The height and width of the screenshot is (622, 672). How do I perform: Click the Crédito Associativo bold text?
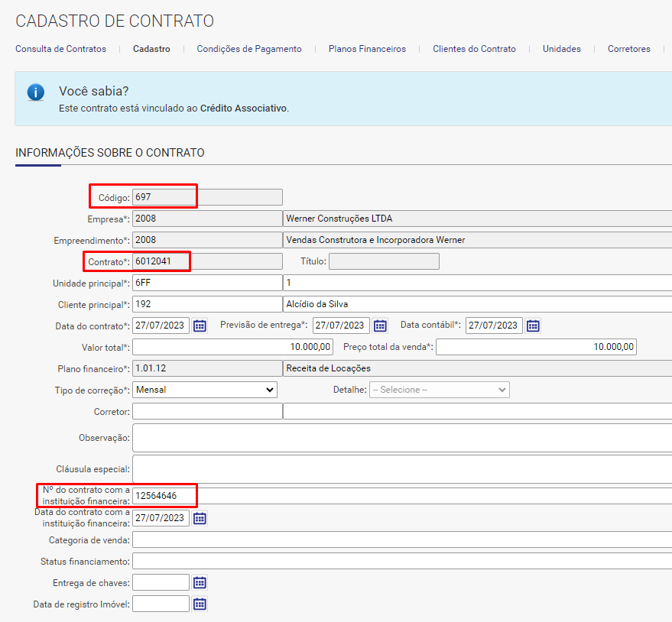(243, 109)
